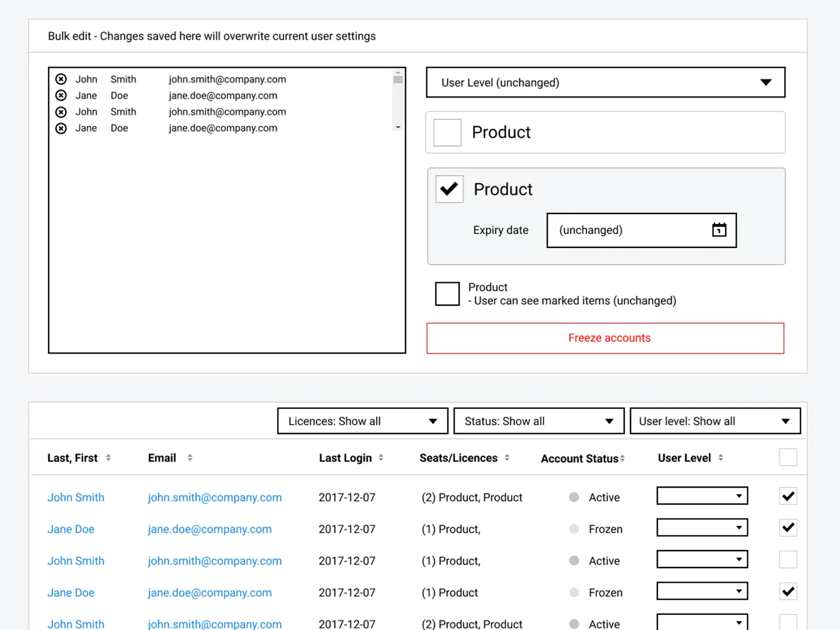
Task: Open the User Level (unchanged) dropdown
Action: click(605, 82)
